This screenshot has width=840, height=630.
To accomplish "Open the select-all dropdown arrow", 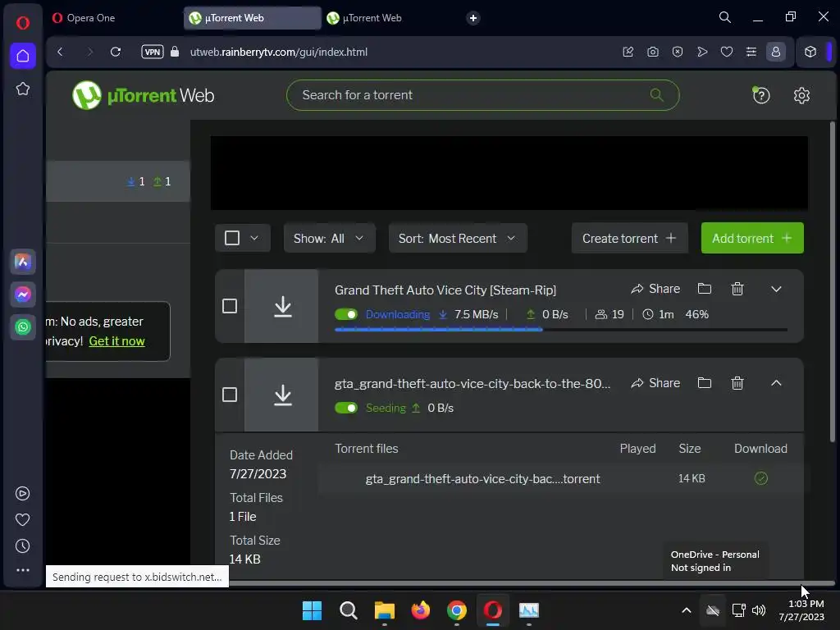I will tap(254, 238).
